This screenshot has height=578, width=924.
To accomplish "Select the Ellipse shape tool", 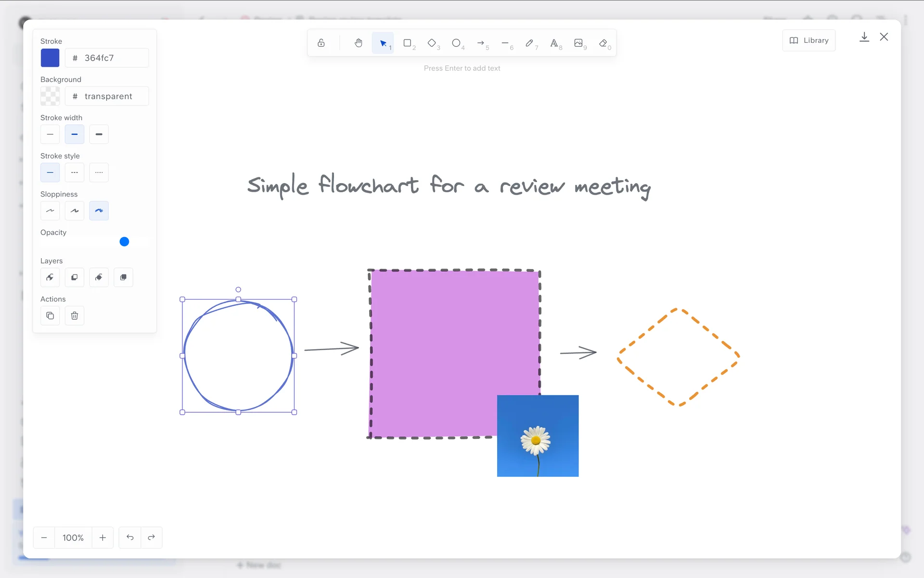I will pyautogui.click(x=456, y=43).
